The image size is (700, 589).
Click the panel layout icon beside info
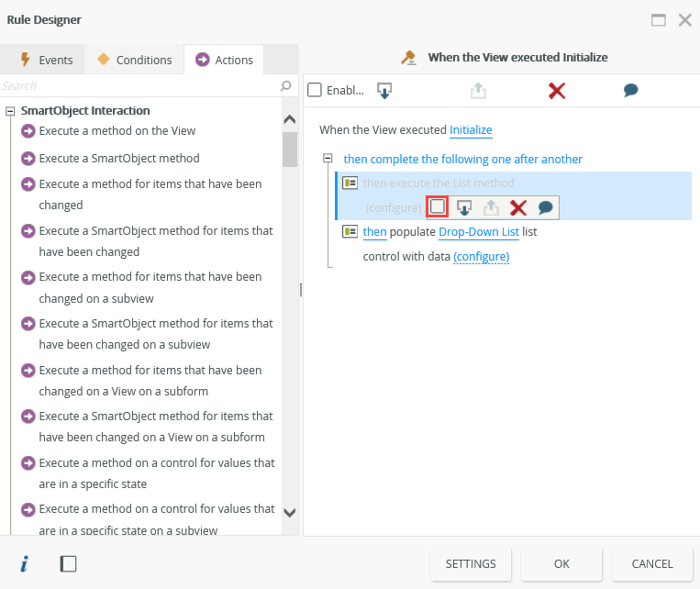(68, 564)
